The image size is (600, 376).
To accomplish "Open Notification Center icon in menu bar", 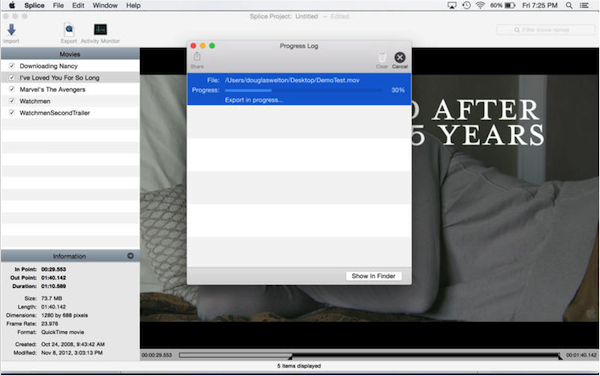I will pos(584,5).
